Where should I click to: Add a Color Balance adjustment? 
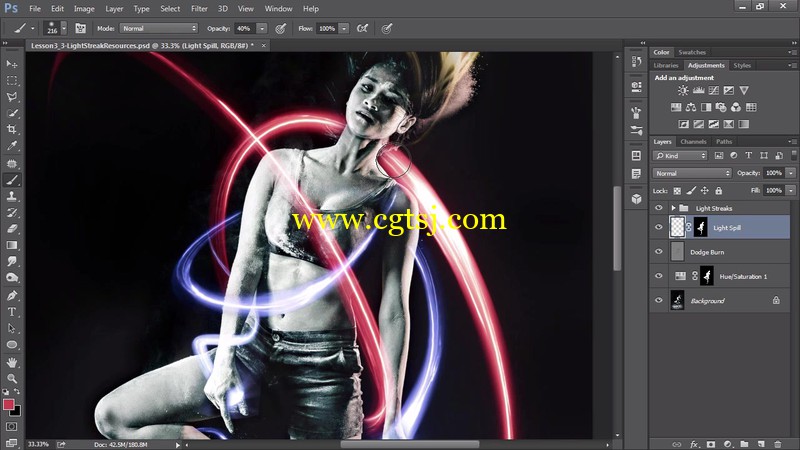click(x=691, y=107)
